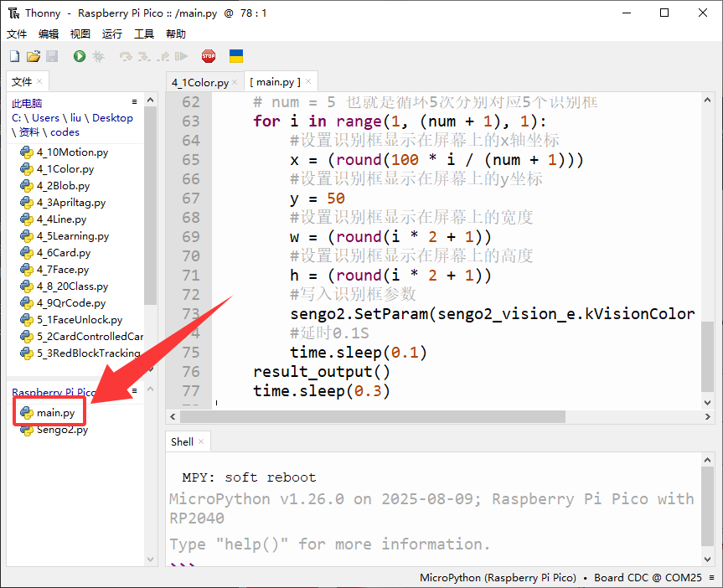Stop the backend with red STOP icon
723x588 pixels.
[x=209, y=56]
